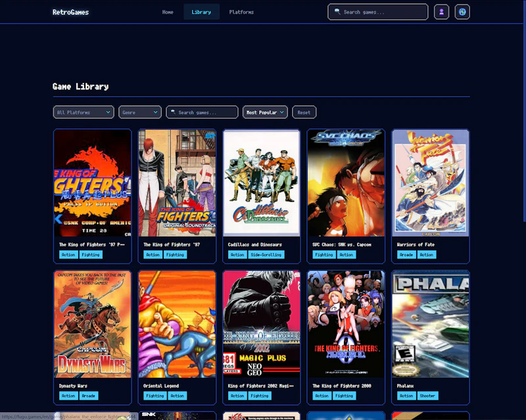Open the Dynasty Wars cover
This screenshot has width=526, height=420.
93,325
